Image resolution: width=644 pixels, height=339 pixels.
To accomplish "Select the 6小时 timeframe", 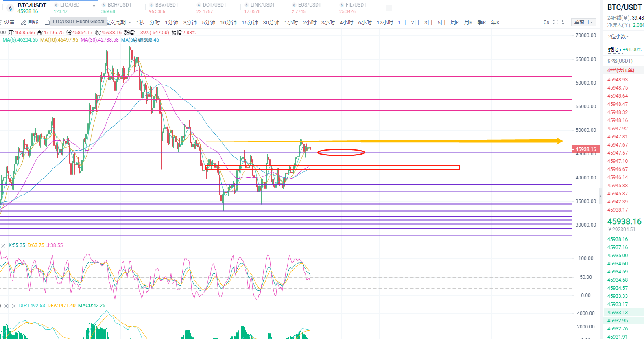I will (365, 22).
